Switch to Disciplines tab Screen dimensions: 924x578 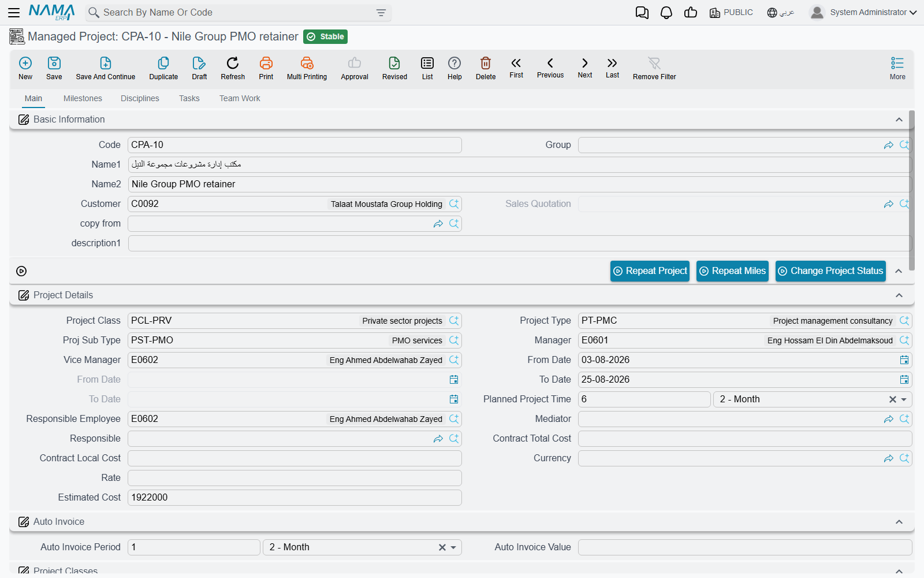click(140, 98)
